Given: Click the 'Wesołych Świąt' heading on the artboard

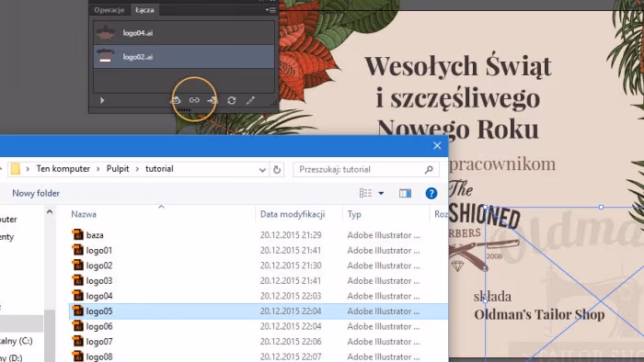Looking at the screenshot, I should click(x=458, y=66).
